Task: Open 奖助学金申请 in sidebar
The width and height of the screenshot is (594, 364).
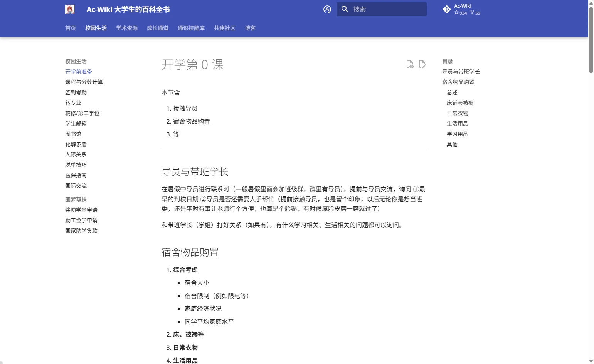Action: [x=81, y=210]
